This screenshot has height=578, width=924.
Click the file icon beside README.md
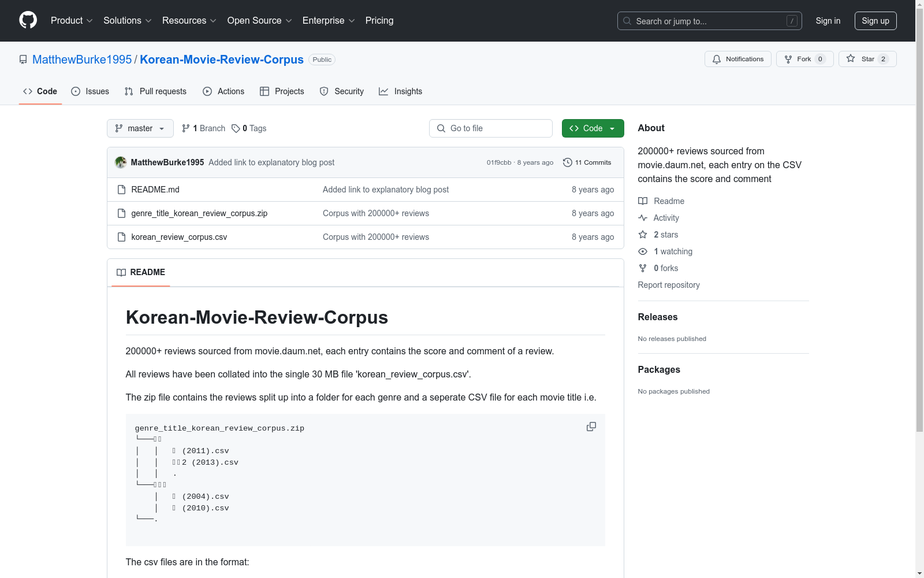(x=121, y=190)
